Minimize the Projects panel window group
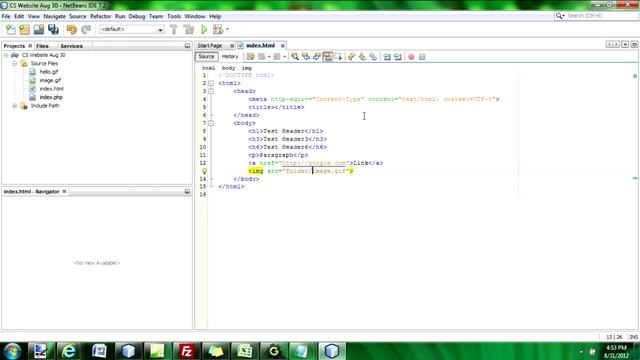Viewport: 640px width, 360px height. tap(187, 46)
